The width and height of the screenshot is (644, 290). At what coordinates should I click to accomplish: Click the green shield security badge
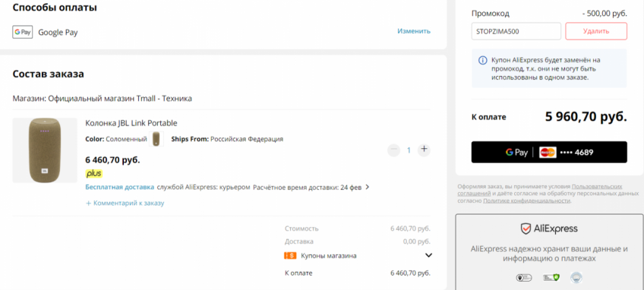(x=551, y=278)
